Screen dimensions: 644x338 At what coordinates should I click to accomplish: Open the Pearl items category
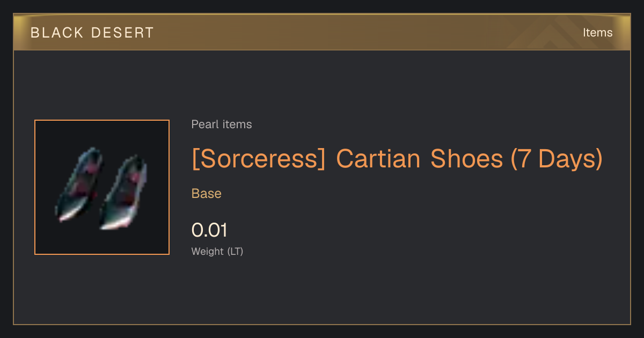(222, 124)
